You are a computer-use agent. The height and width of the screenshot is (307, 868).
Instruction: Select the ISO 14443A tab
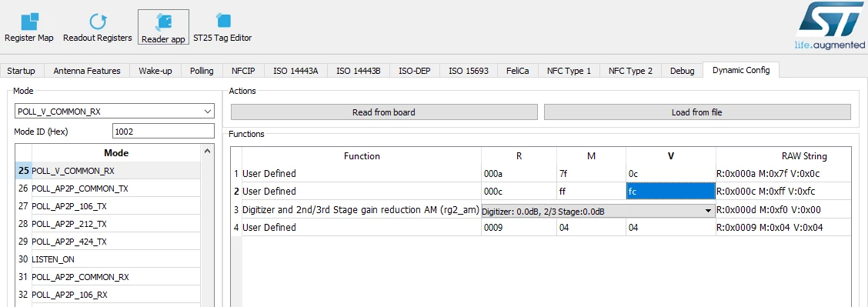coord(295,71)
